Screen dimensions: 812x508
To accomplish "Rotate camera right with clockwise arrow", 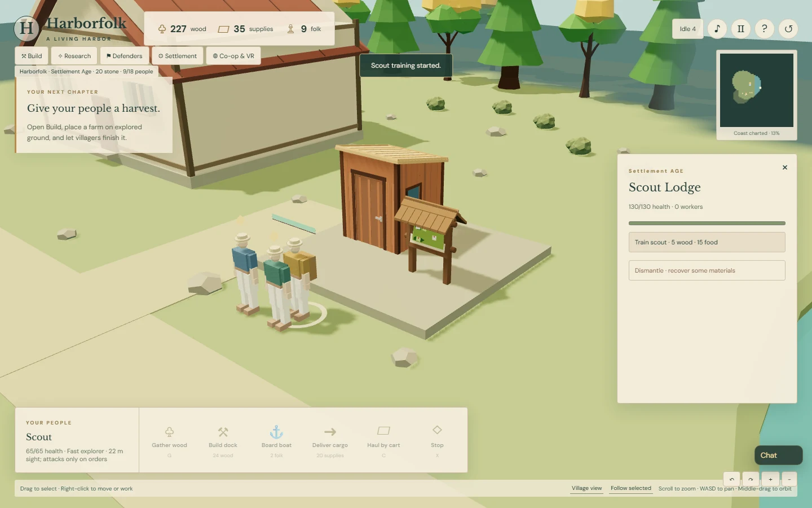I will 751,479.
